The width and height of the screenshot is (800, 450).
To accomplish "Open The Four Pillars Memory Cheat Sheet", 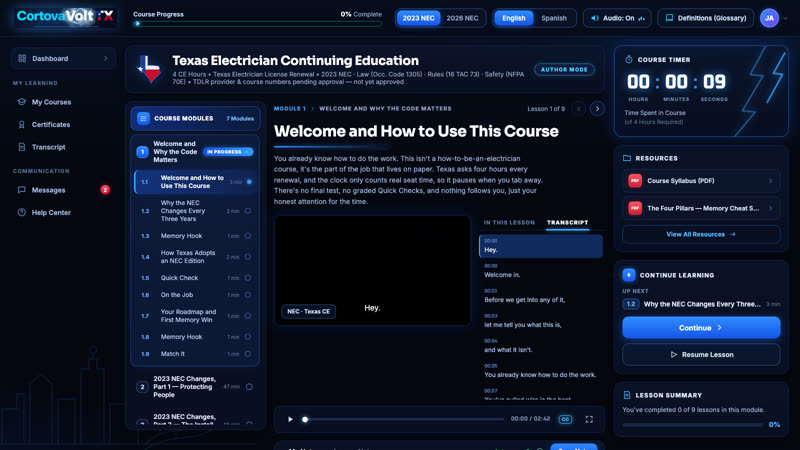I will coord(701,208).
